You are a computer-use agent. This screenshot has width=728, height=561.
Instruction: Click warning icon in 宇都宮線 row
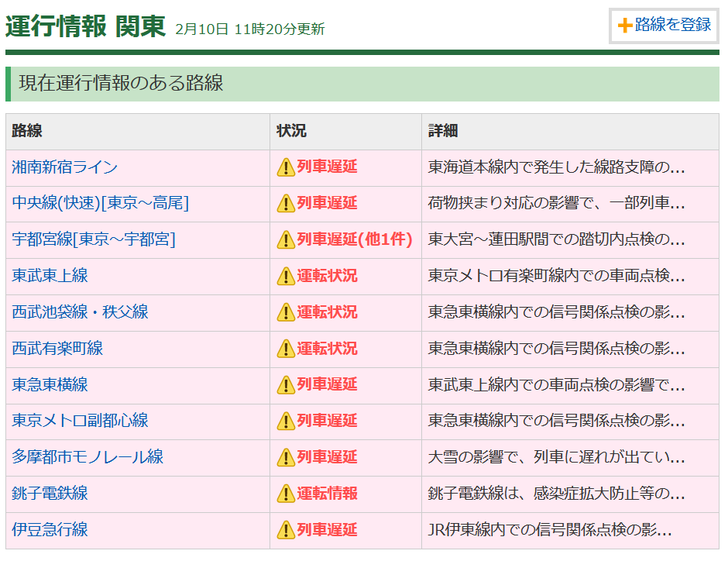[286, 240]
